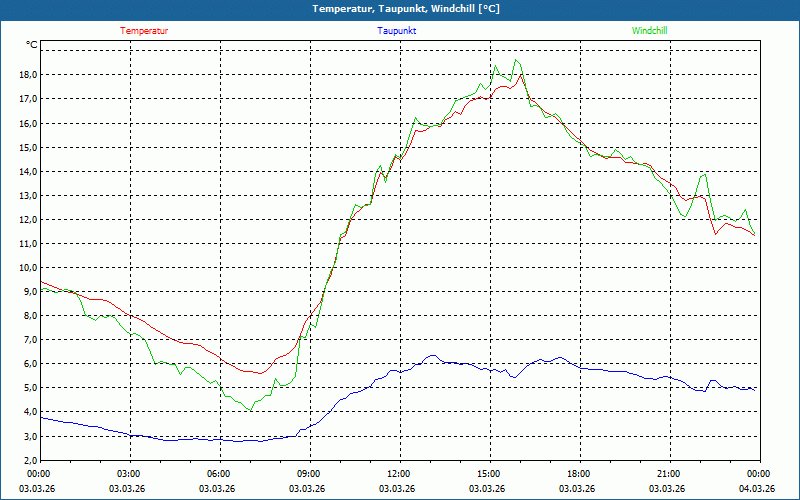800x500 pixels.
Task: Click the highest peak of the green Windchill curve
Action: [517, 60]
